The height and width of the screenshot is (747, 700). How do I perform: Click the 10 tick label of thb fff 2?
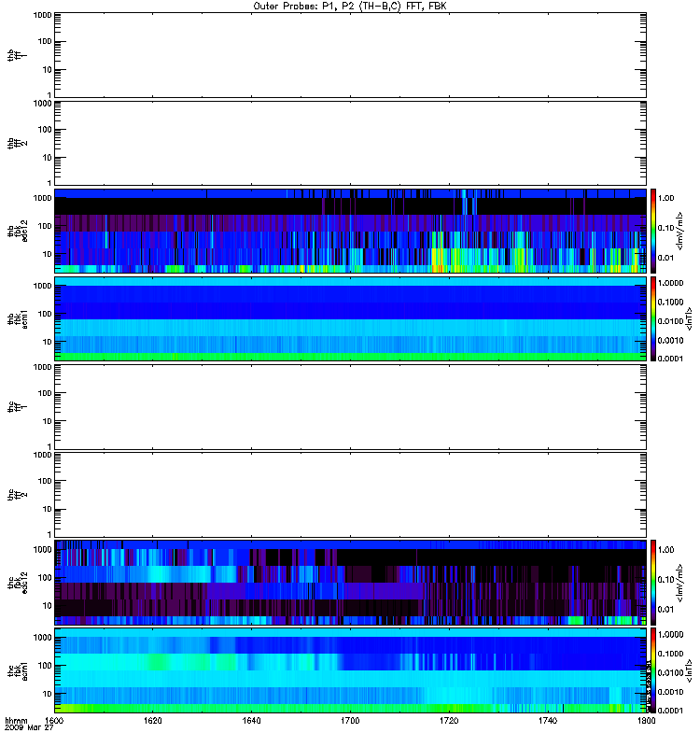point(48,158)
